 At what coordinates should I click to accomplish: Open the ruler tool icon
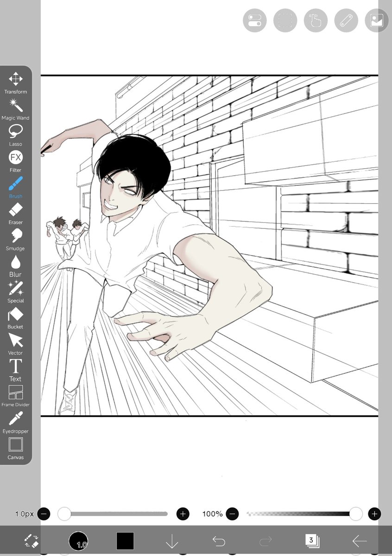point(346,21)
